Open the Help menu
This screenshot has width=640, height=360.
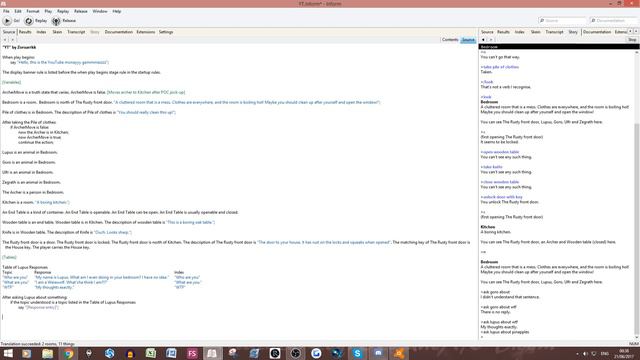tap(117, 11)
